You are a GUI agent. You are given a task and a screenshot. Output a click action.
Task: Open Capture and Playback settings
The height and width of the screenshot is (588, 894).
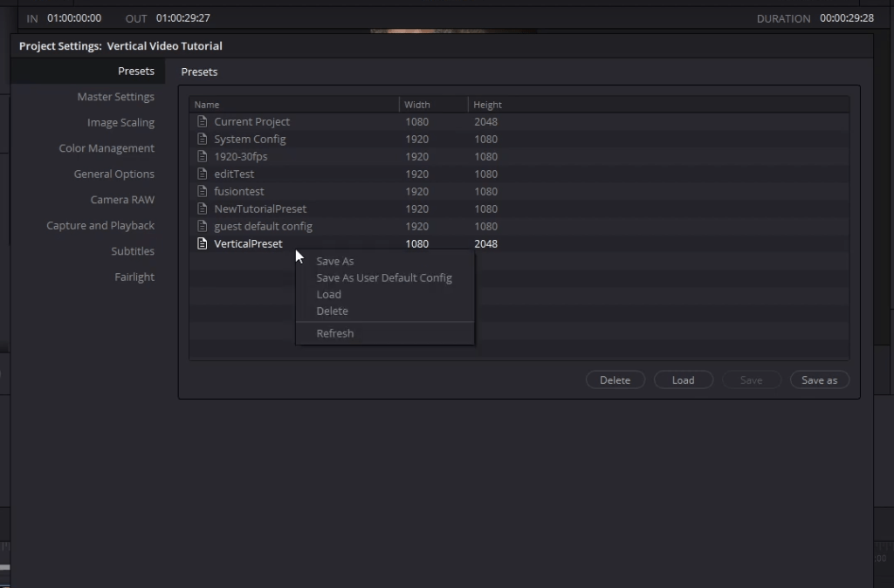[x=100, y=225]
